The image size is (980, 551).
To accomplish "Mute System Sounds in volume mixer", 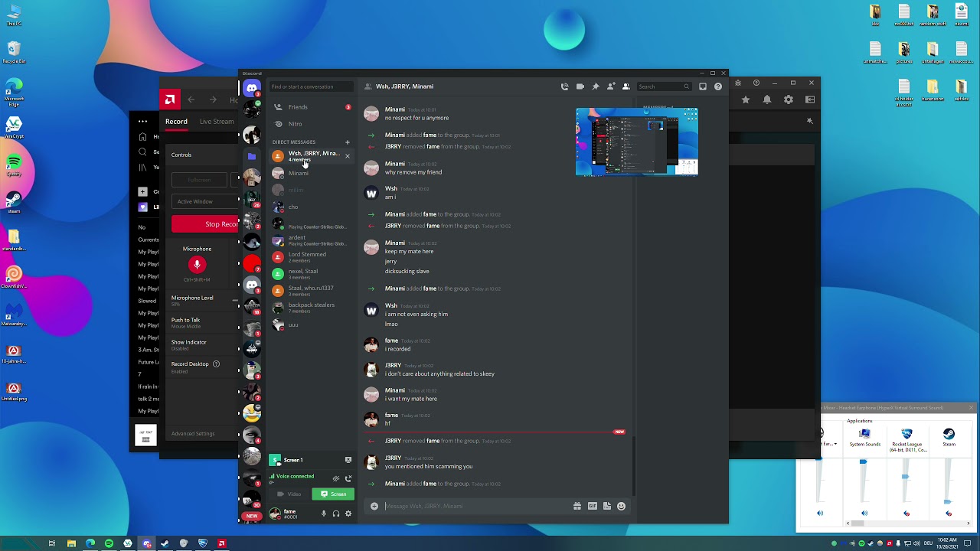I will pyautogui.click(x=864, y=514).
